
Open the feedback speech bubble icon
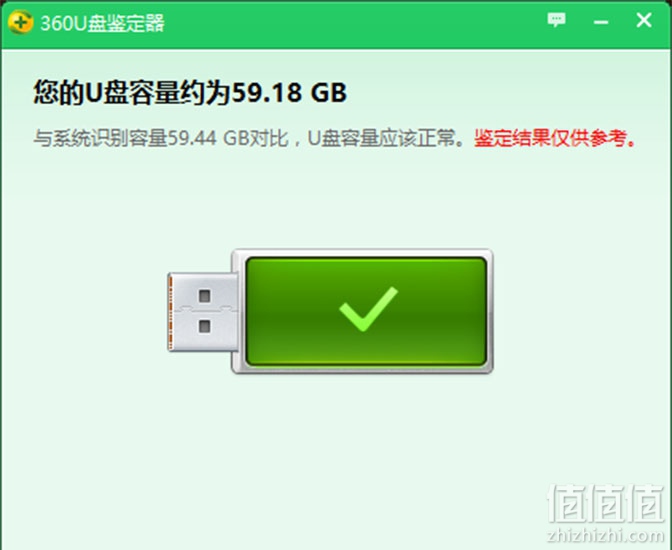pyautogui.click(x=556, y=20)
